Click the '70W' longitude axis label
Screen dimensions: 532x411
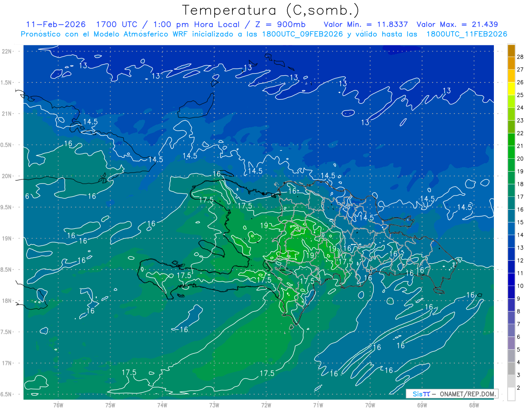click(370, 405)
